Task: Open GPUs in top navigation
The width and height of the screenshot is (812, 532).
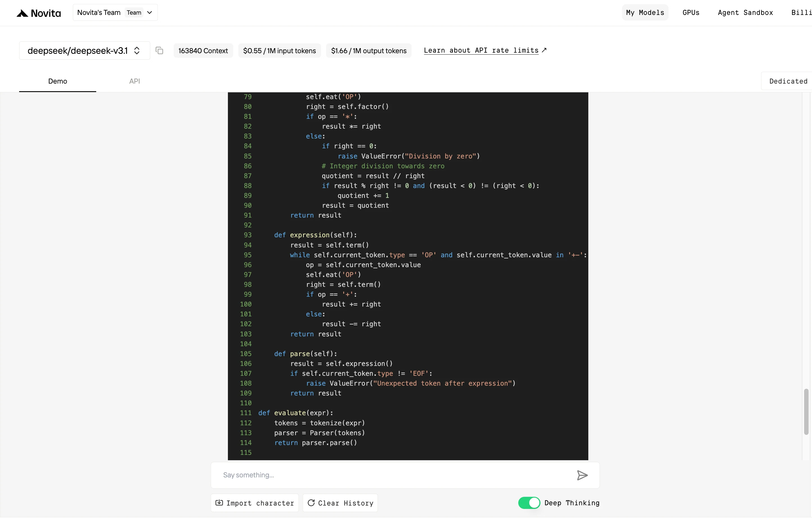Action: [x=691, y=13]
